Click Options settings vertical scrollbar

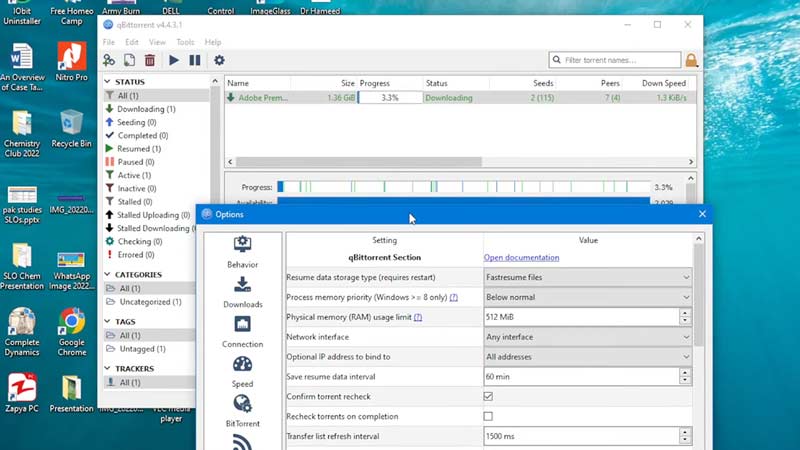point(698,296)
